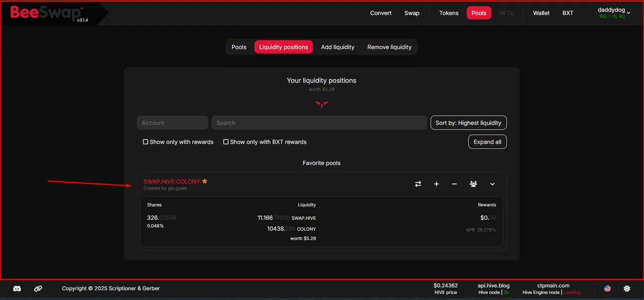The image size is (644, 300).
Task: Click the 'Your liquidity positions' heading
Action: [x=321, y=80]
